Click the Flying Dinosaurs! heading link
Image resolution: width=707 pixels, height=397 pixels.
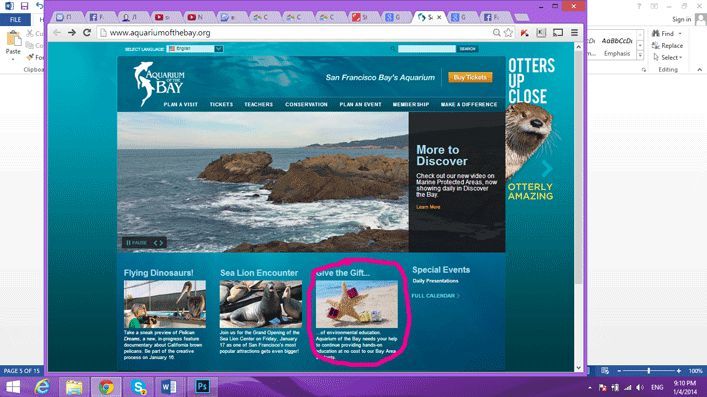[x=158, y=273]
